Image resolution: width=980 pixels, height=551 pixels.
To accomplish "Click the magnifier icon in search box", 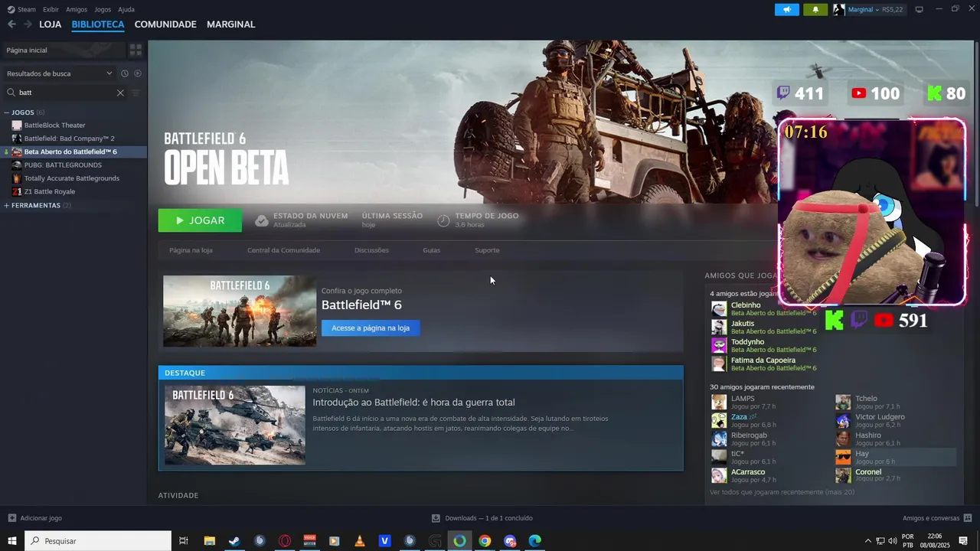I will point(11,93).
